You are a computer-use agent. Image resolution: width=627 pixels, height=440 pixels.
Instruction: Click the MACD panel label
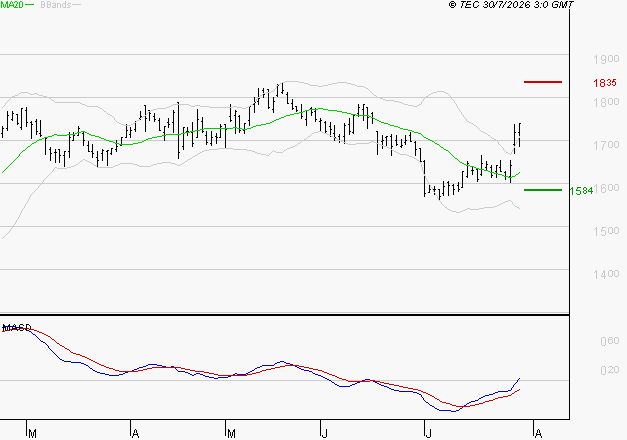click(x=17, y=328)
